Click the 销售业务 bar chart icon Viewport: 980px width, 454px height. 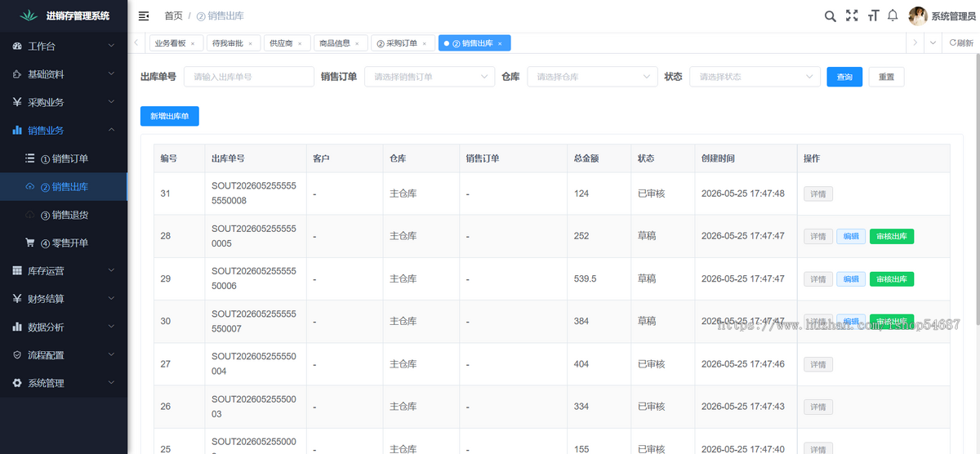point(18,131)
